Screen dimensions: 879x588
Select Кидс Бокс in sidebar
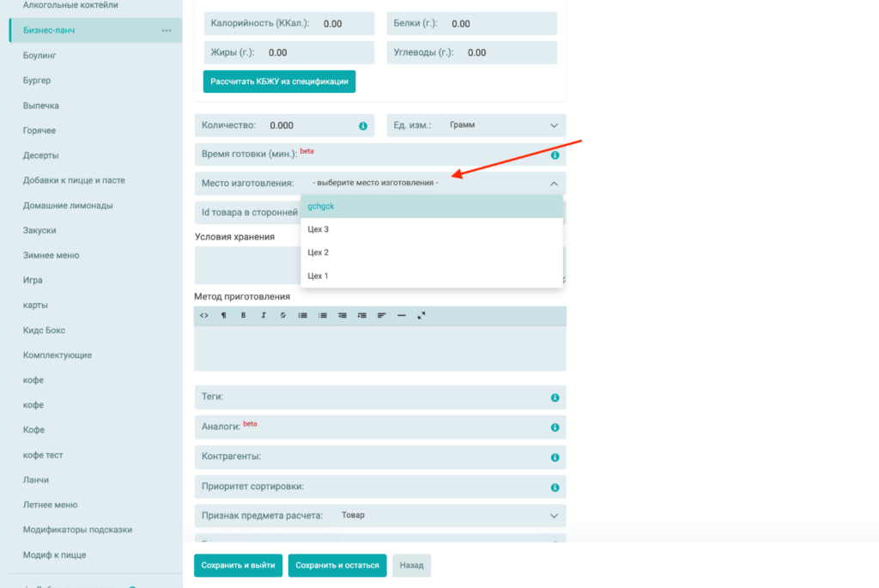tap(45, 330)
